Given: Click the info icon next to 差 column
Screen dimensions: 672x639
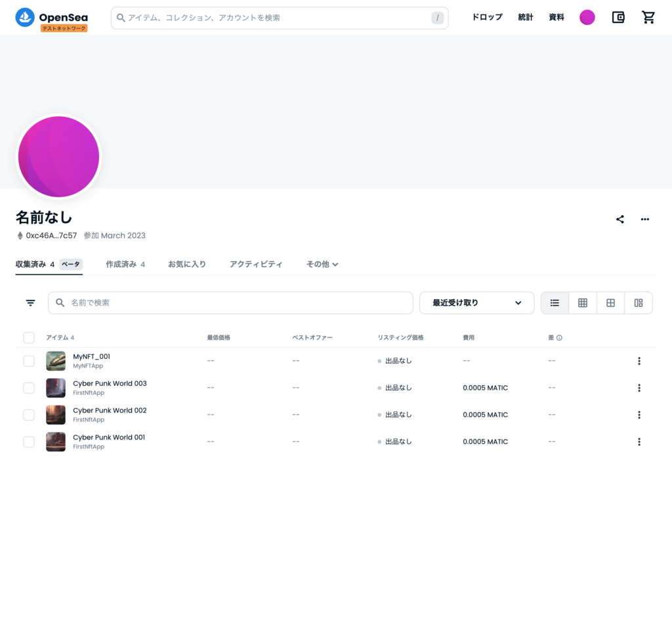Looking at the screenshot, I should [559, 338].
